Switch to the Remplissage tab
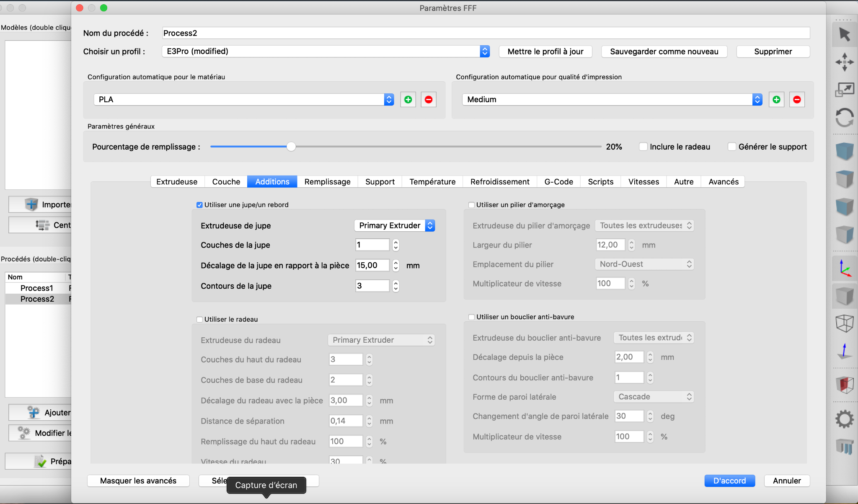This screenshot has width=858, height=504. click(x=327, y=182)
